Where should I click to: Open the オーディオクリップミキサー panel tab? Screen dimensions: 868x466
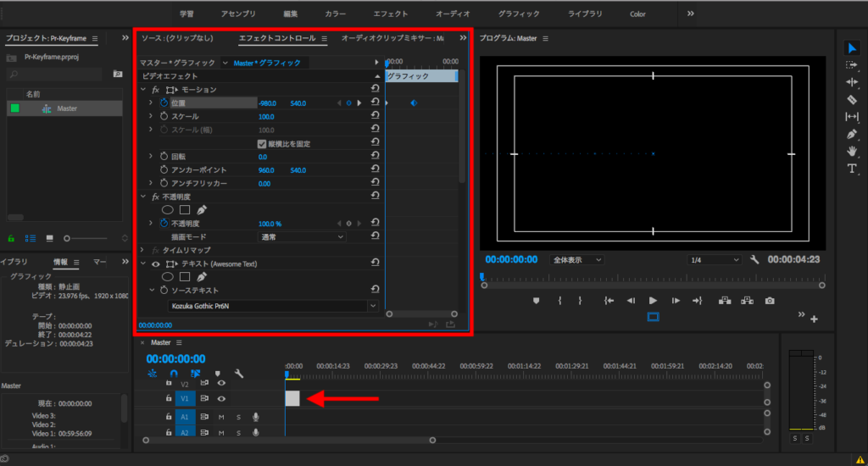click(x=392, y=38)
